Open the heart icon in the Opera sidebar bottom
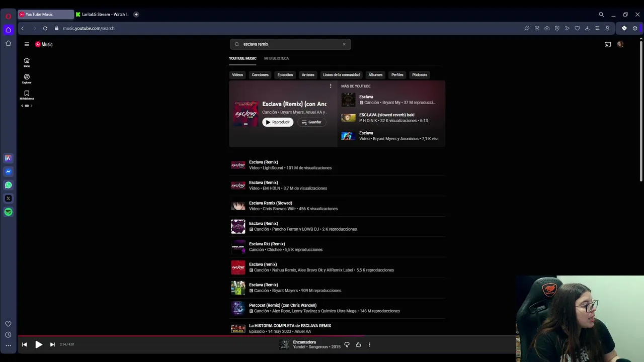644x362 pixels. tap(8, 324)
